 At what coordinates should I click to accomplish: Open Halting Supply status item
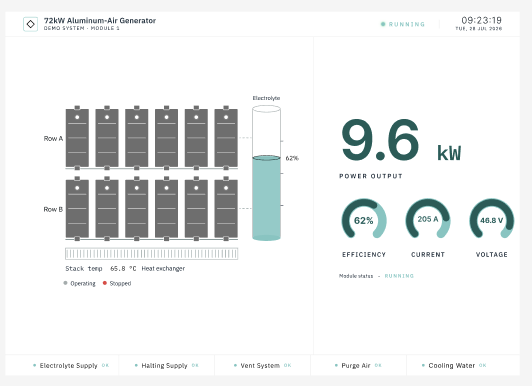coord(167,365)
